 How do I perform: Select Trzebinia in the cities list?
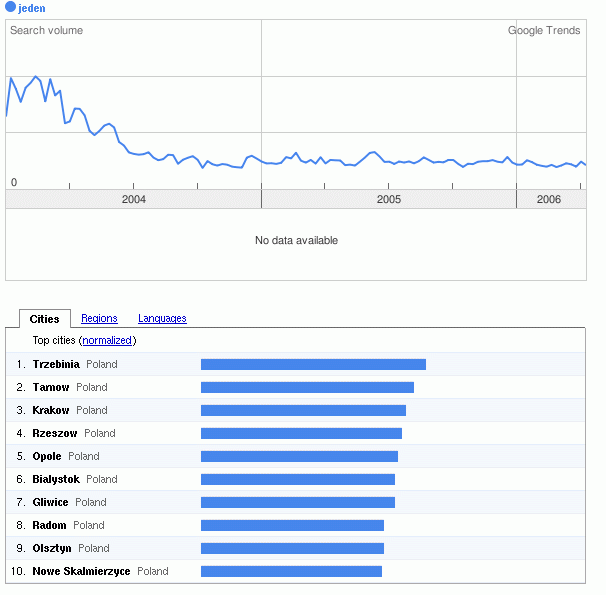pos(56,364)
